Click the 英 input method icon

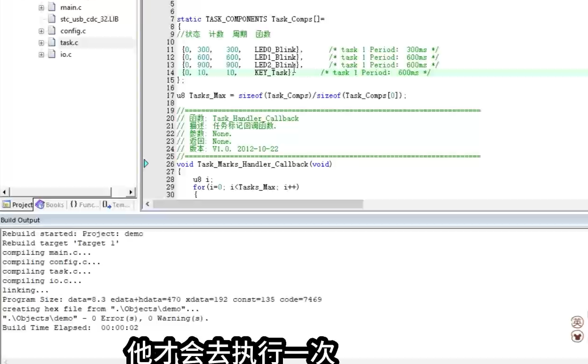577,322
